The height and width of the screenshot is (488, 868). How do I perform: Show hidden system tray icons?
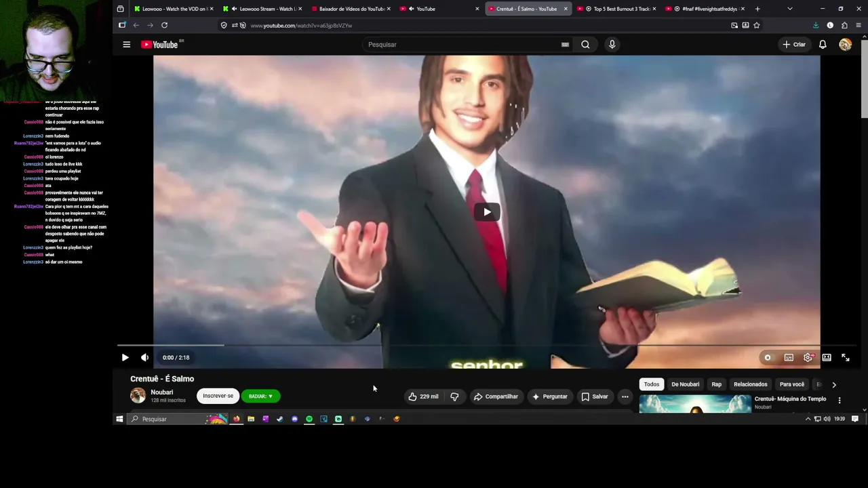coord(808,419)
